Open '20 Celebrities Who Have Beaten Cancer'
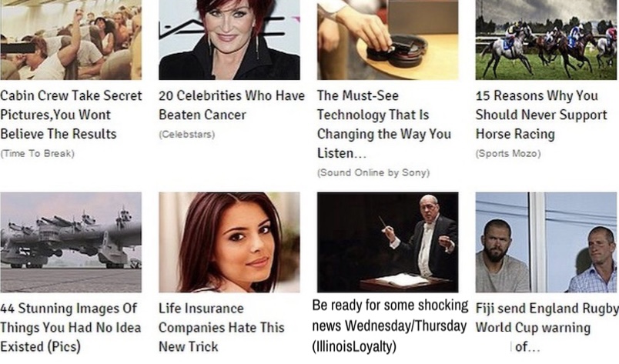This screenshot has width=619, height=364. coord(232,105)
